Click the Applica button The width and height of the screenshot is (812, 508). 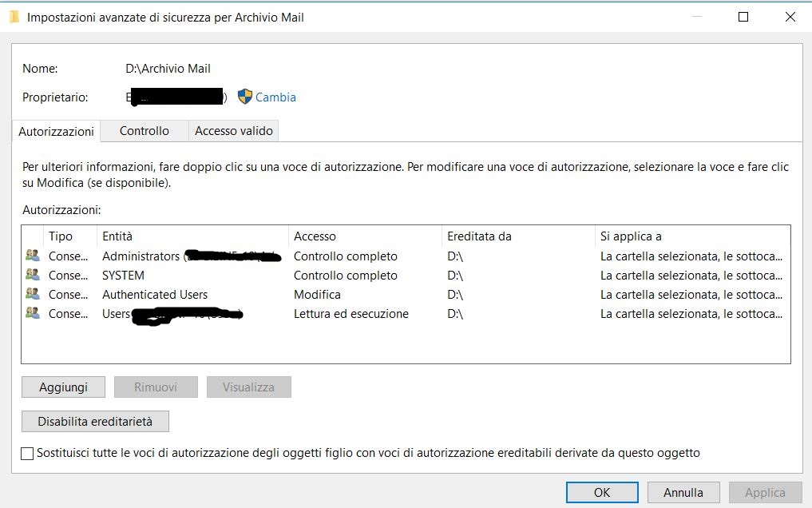[x=765, y=493]
